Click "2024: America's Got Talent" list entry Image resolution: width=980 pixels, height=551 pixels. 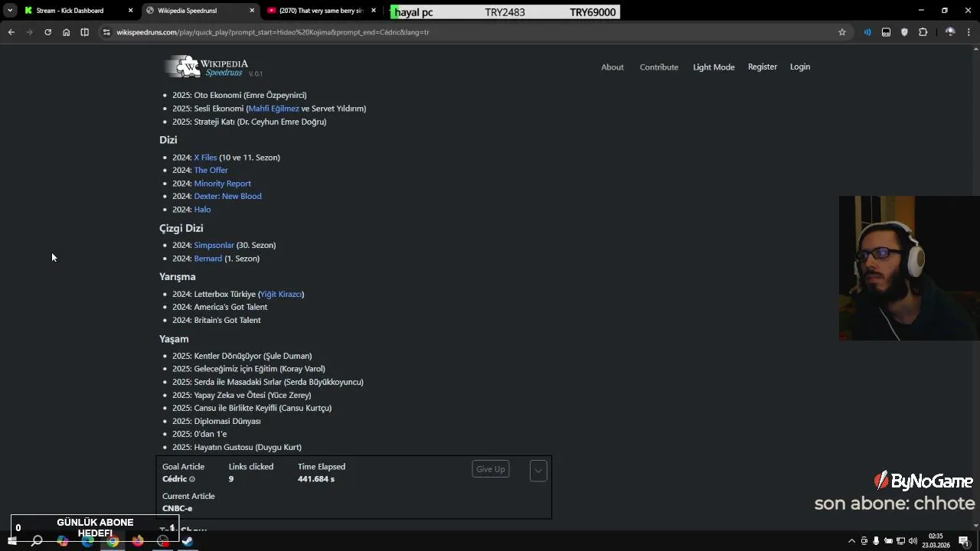220,308
